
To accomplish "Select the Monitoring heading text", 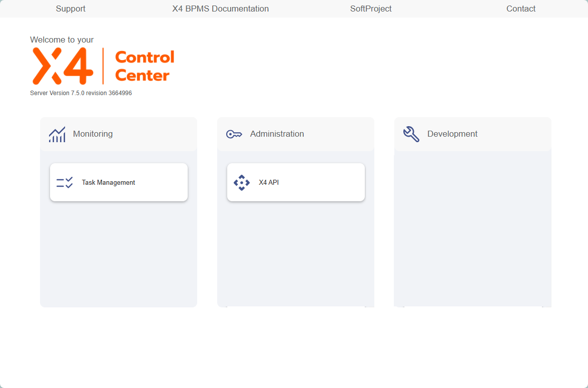I will pos(93,134).
